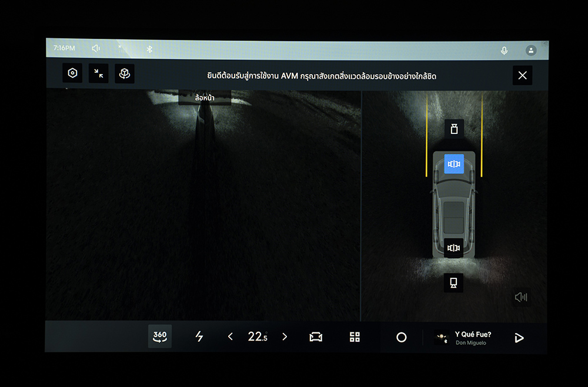Open album art thumbnail for current track
This screenshot has width=588, height=387.
point(442,337)
